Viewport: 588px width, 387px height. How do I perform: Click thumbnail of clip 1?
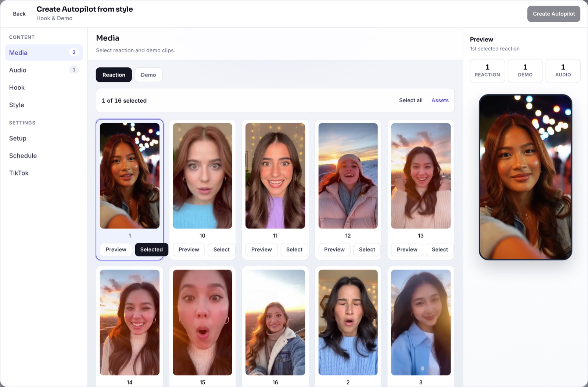[130, 176]
